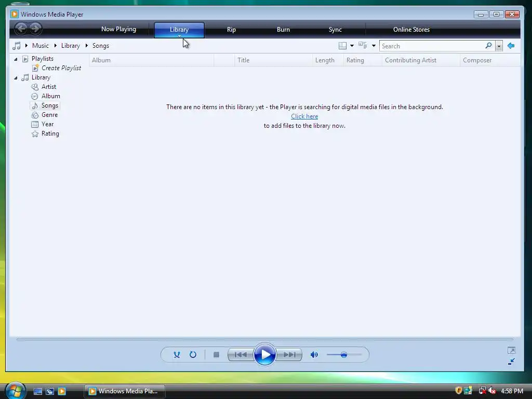Sort by the Album column header
The height and width of the screenshot is (399, 532).
[x=152, y=60]
